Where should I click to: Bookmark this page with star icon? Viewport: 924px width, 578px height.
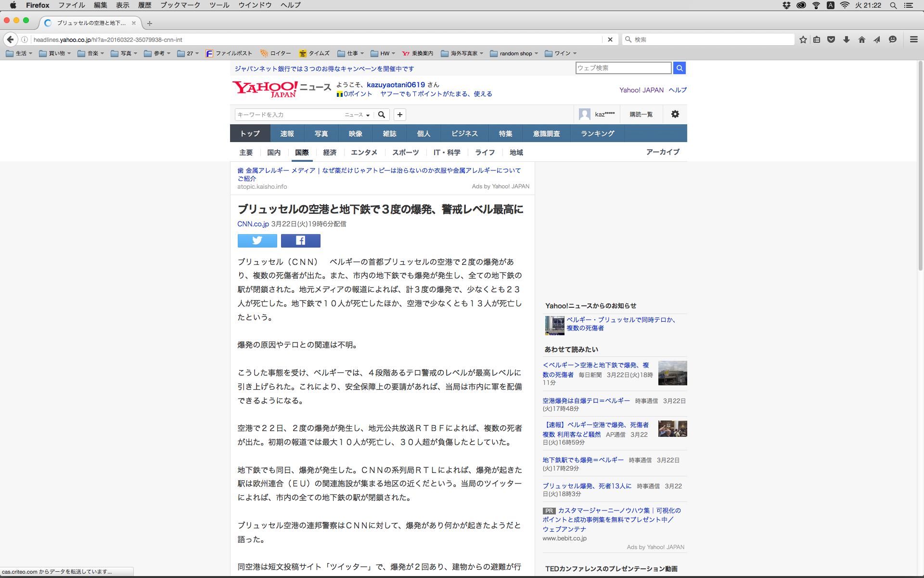[803, 39]
